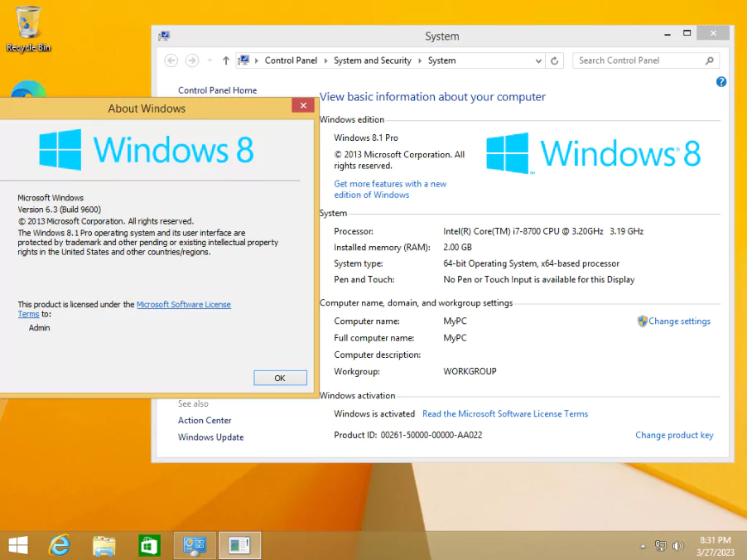The height and width of the screenshot is (560, 747).
Task: Go up one level in Control Panel
Action: 226,60
